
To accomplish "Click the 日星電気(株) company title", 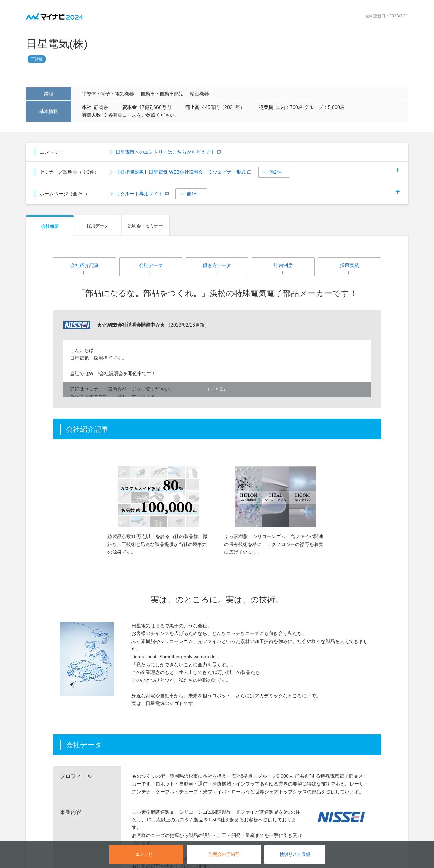I will 57,44.
